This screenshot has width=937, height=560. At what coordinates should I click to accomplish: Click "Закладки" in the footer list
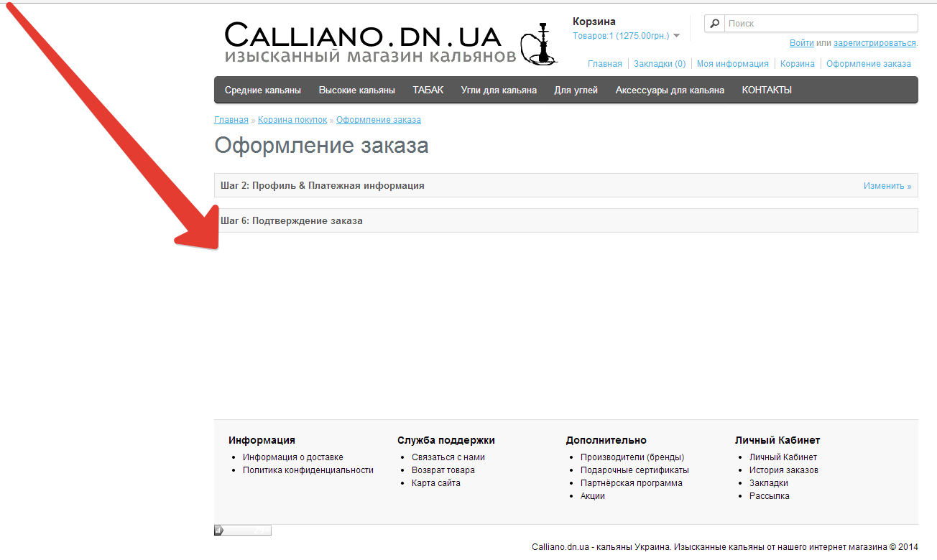tap(769, 483)
